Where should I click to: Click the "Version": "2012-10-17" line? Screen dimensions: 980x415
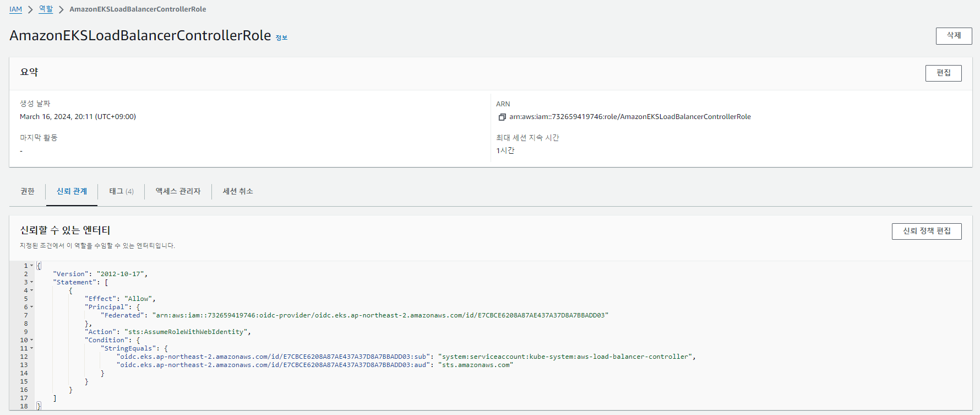tap(100, 274)
